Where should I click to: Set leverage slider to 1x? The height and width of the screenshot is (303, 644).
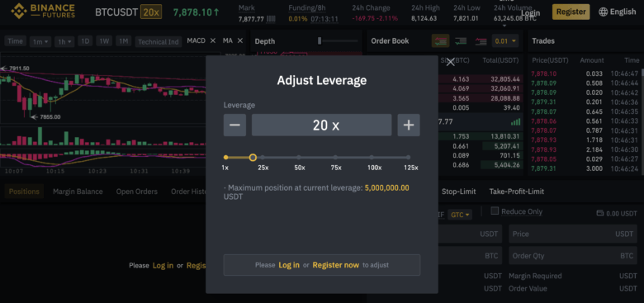point(225,157)
